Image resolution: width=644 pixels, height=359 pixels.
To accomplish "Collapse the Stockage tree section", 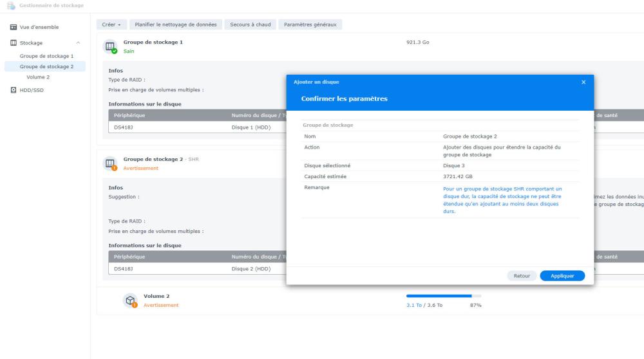I will pos(78,43).
